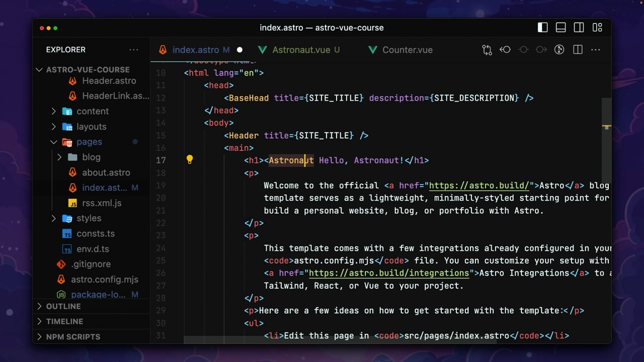The image size is (644, 362).
Task: Click the JS icon beside rss.xml.js
Action: (x=73, y=203)
